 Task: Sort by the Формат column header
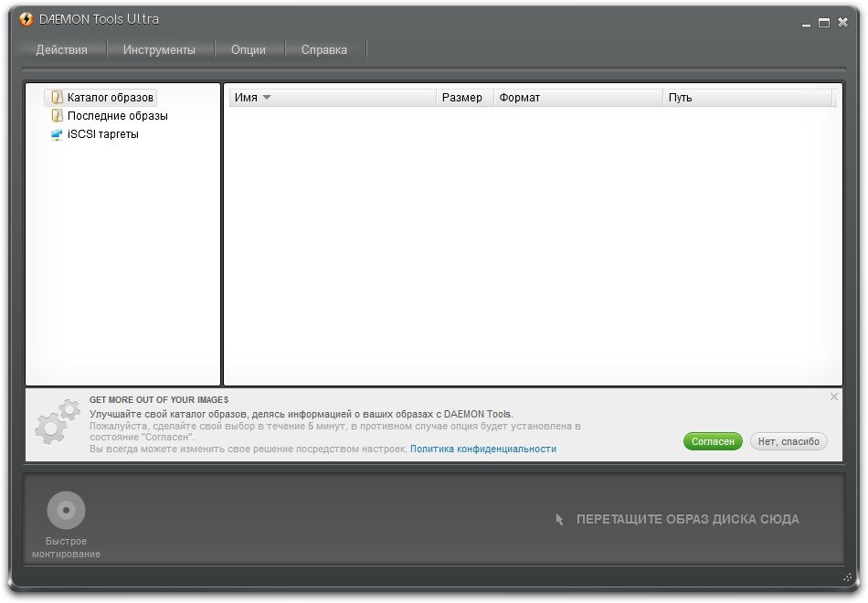click(578, 98)
